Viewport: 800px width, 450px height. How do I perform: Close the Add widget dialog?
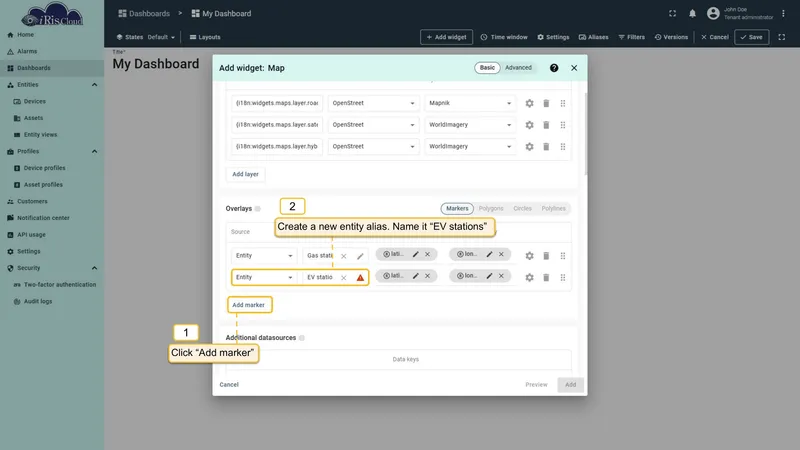pos(574,68)
